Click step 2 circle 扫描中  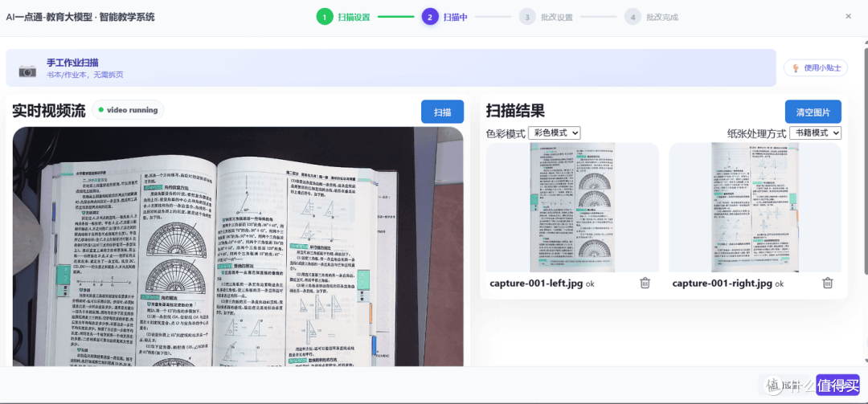(x=430, y=17)
